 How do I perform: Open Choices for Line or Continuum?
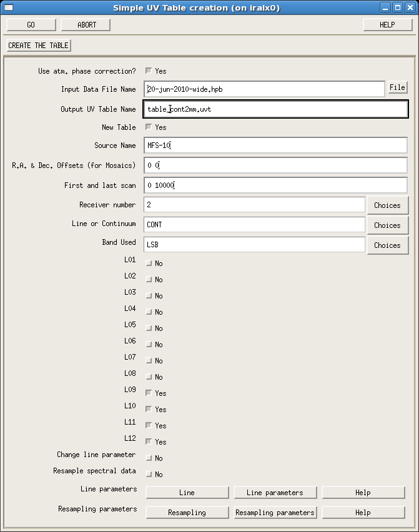tap(387, 225)
